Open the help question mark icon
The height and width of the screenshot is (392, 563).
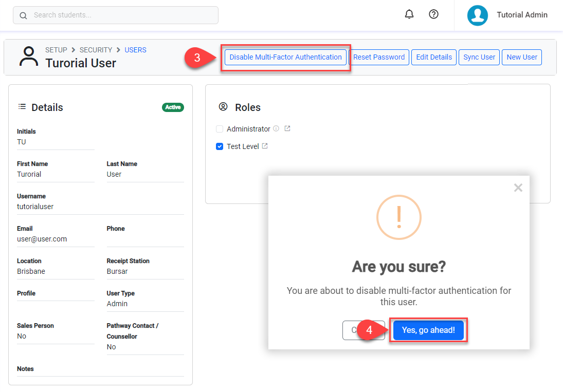point(433,14)
